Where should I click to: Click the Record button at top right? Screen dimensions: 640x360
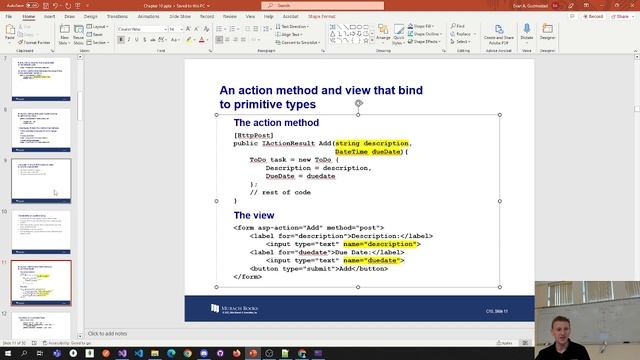(x=593, y=16)
